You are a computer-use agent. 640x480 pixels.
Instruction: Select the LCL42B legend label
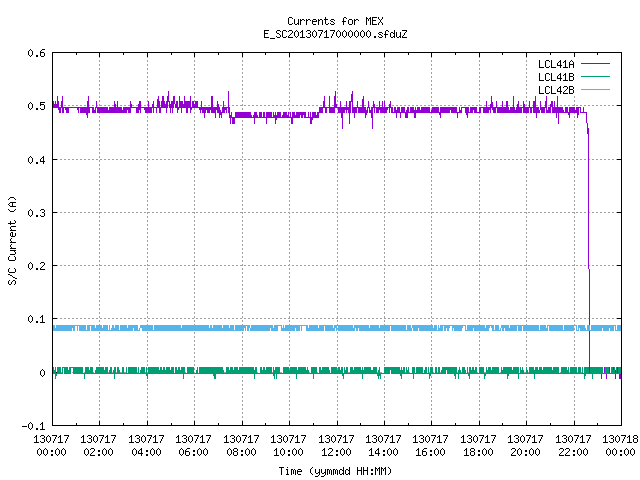[556, 90]
